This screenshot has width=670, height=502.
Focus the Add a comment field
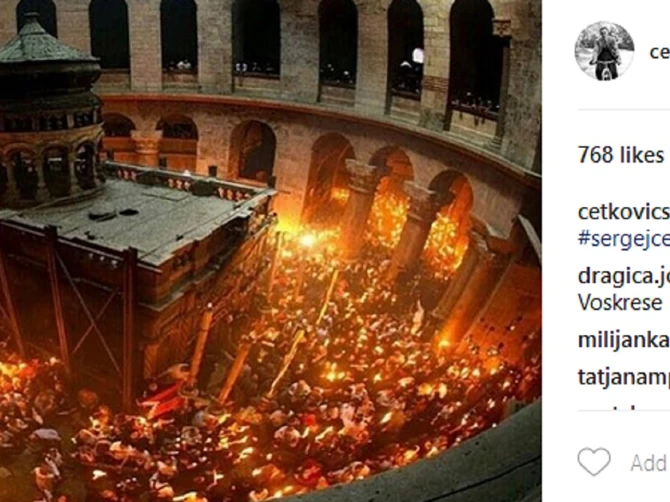point(649,463)
